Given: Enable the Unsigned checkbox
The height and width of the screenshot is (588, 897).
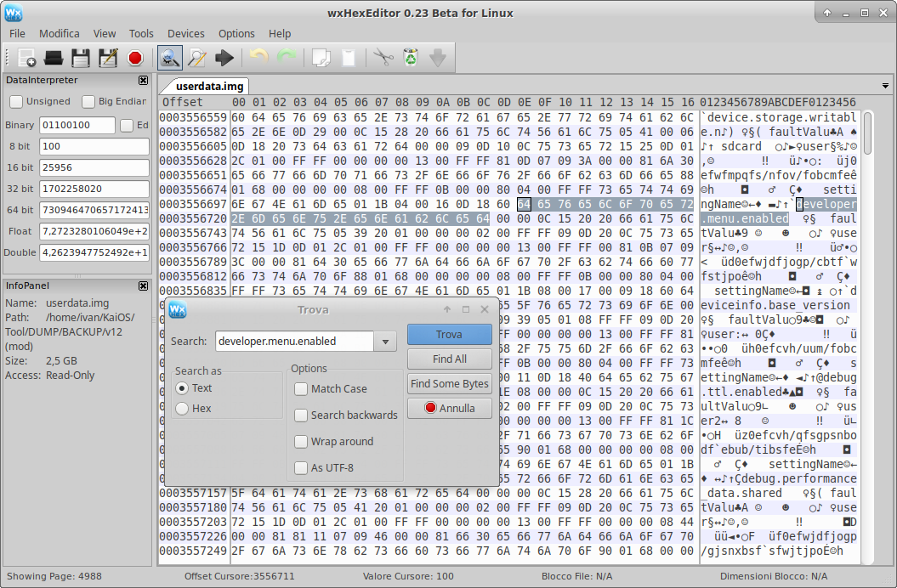Looking at the screenshot, I should 16,102.
